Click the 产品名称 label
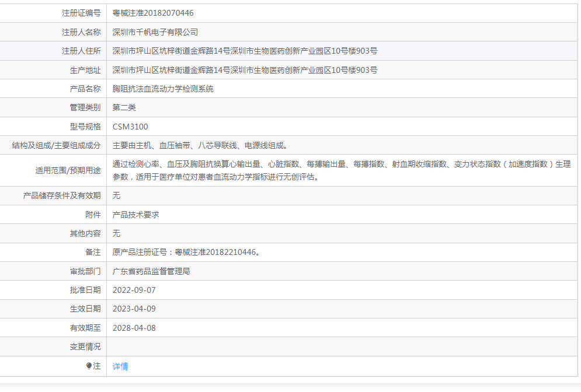This screenshot has width=581, height=392. coord(85,89)
